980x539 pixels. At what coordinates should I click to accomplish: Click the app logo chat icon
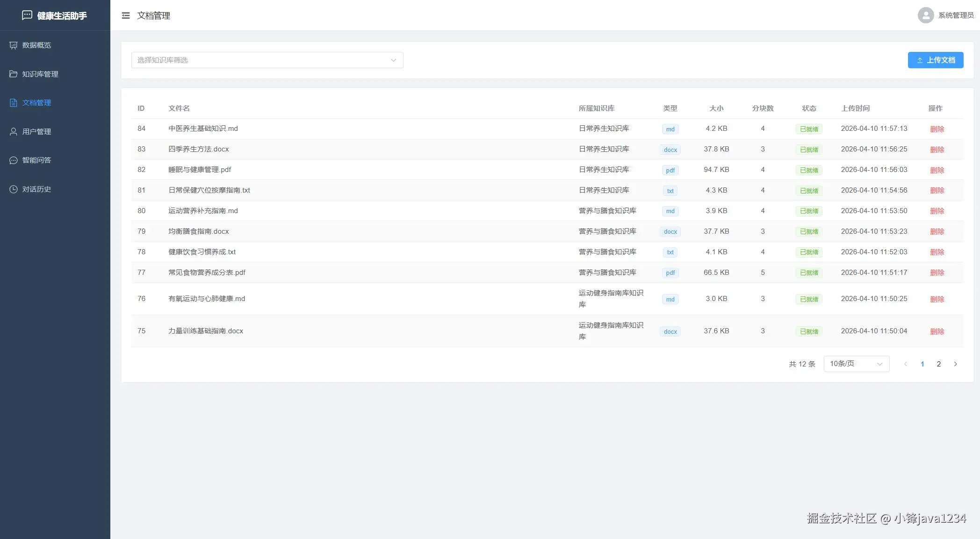27,15
